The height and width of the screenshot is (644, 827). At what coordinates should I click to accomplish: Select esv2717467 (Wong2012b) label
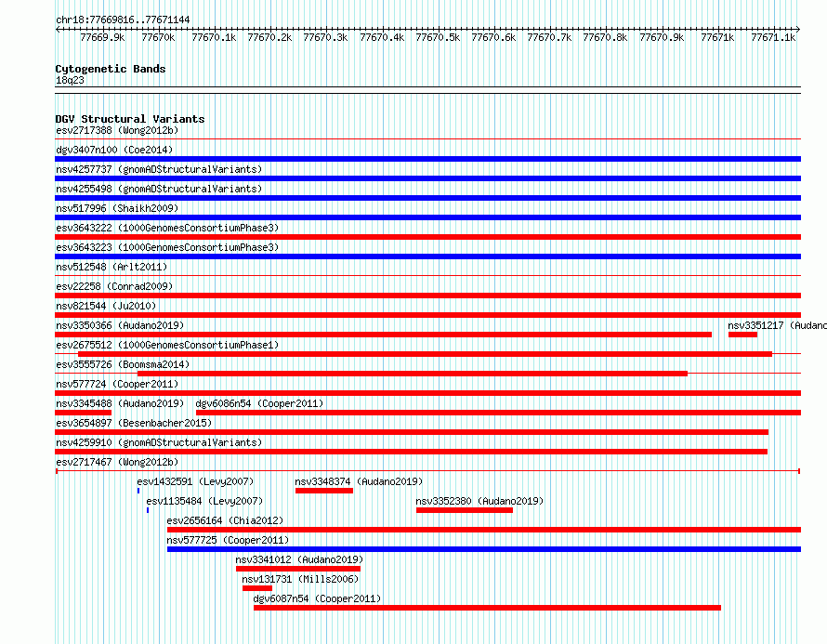117,462
